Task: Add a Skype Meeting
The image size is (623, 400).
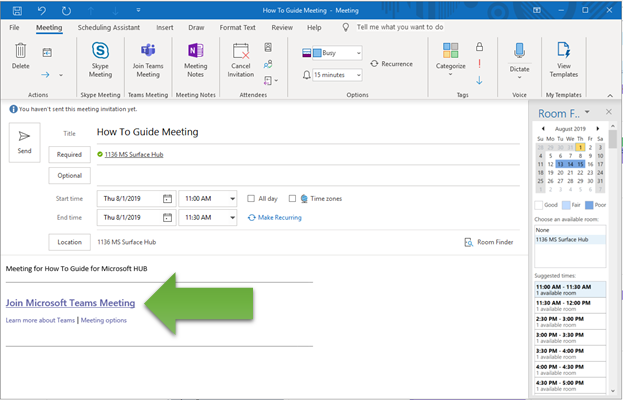Action: tap(100, 60)
